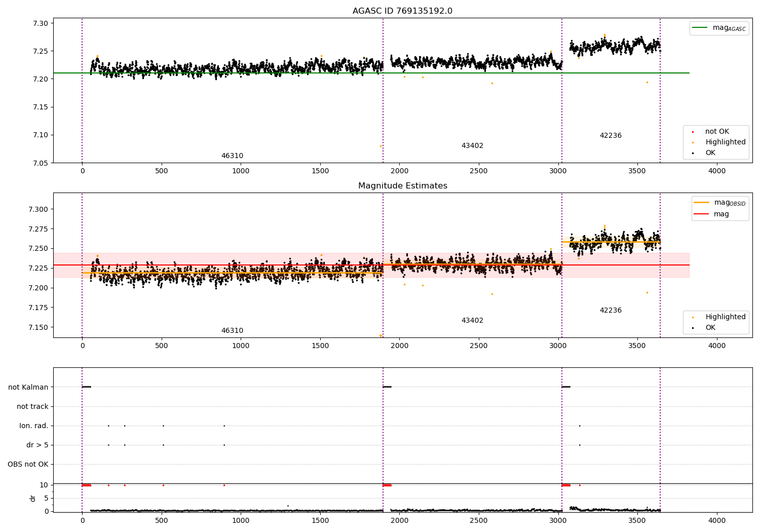Image resolution: width=760 pixels, height=532 pixels.
Task: Click the 4000 x-axis tick in the bottom plot
Action: pyautogui.click(x=717, y=520)
